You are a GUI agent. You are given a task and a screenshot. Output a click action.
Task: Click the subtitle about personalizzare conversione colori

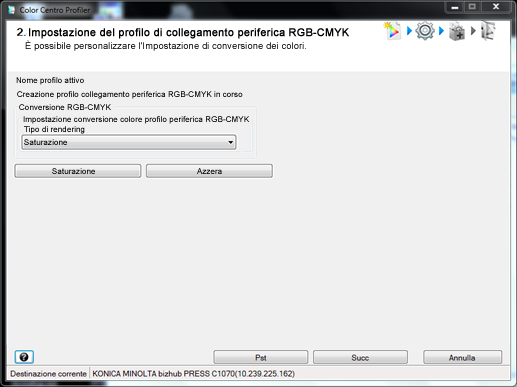coord(166,46)
